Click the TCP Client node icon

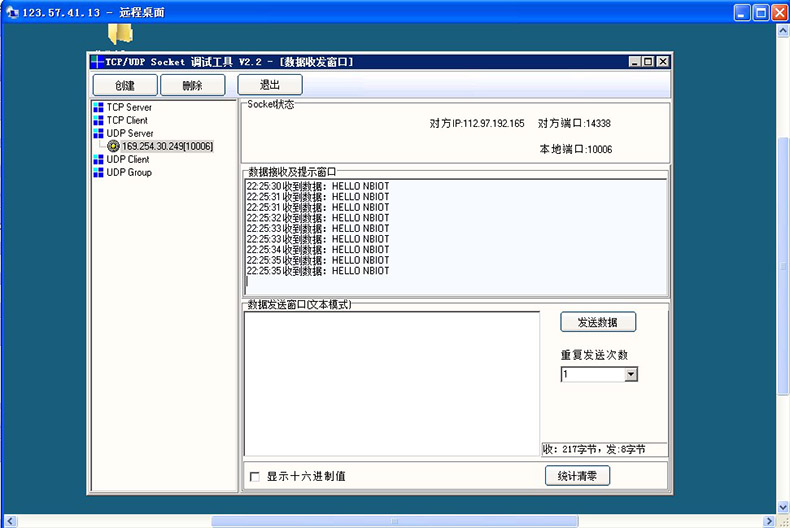tap(98, 120)
